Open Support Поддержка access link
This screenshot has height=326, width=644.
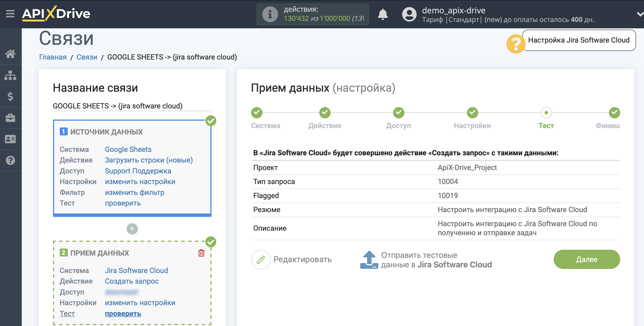pyautogui.click(x=138, y=171)
